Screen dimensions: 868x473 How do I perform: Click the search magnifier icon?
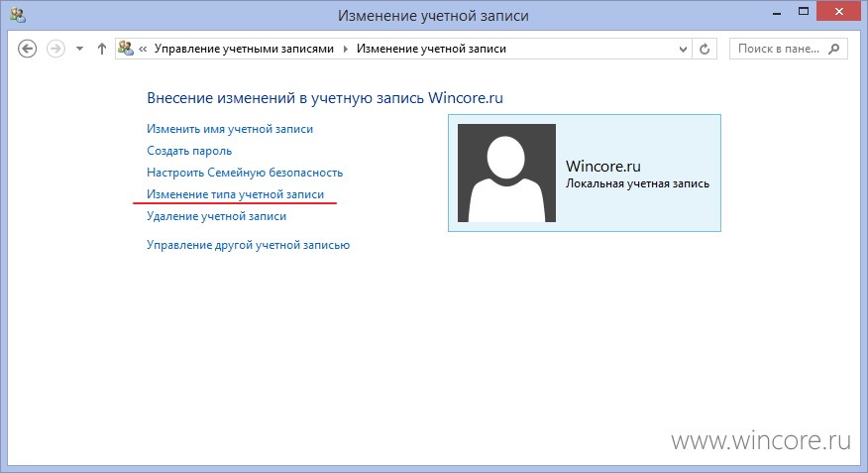point(833,49)
